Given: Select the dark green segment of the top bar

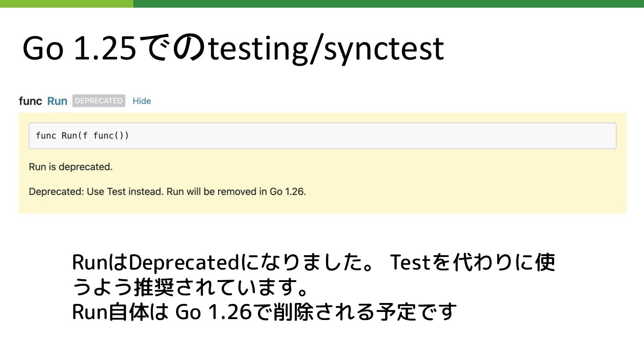Looking at the screenshot, I should [x=389, y=4].
